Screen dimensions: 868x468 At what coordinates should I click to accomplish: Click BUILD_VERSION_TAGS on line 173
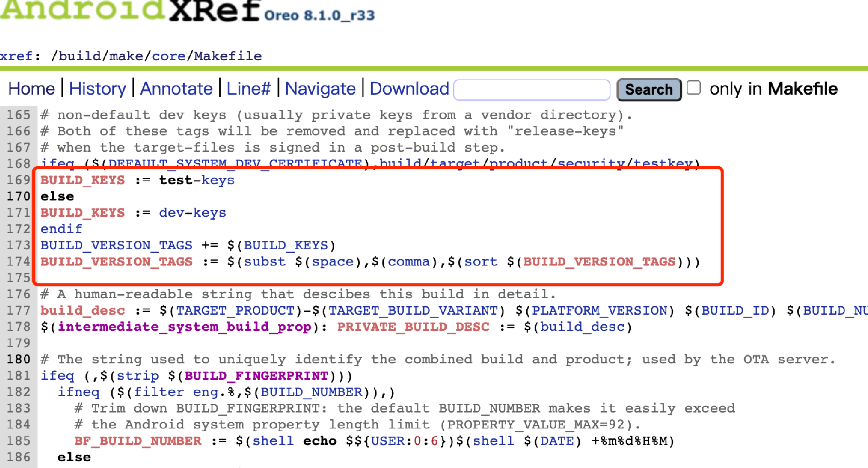(x=116, y=245)
